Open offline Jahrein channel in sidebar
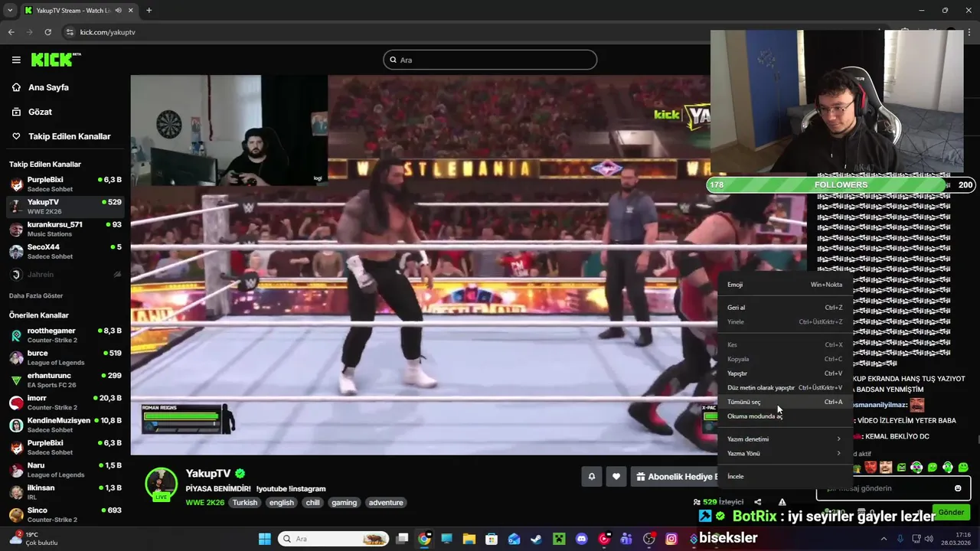Image resolution: width=980 pixels, height=551 pixels. 65,274
